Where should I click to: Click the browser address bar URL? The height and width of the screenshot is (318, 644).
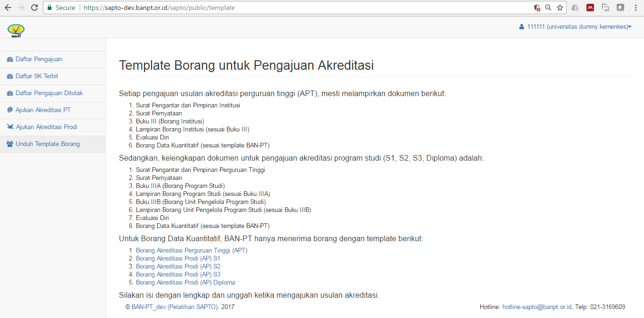[159, 8]
